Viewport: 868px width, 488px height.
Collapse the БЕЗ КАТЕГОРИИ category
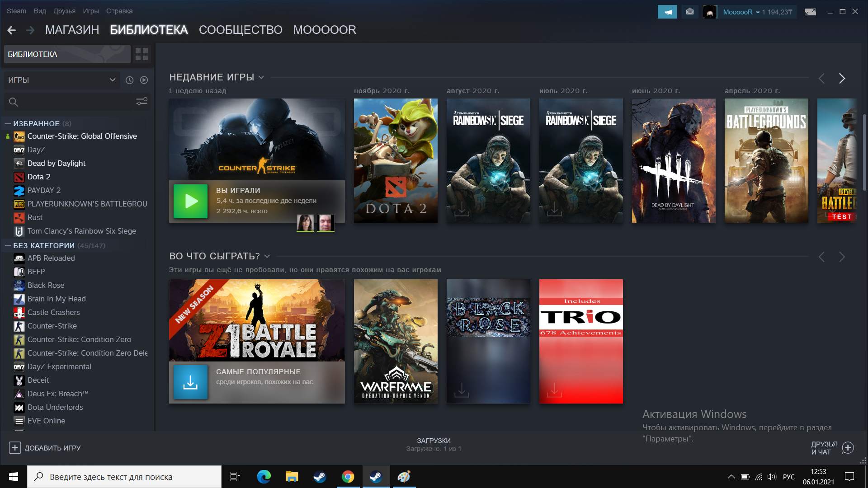tap(8, 246)
